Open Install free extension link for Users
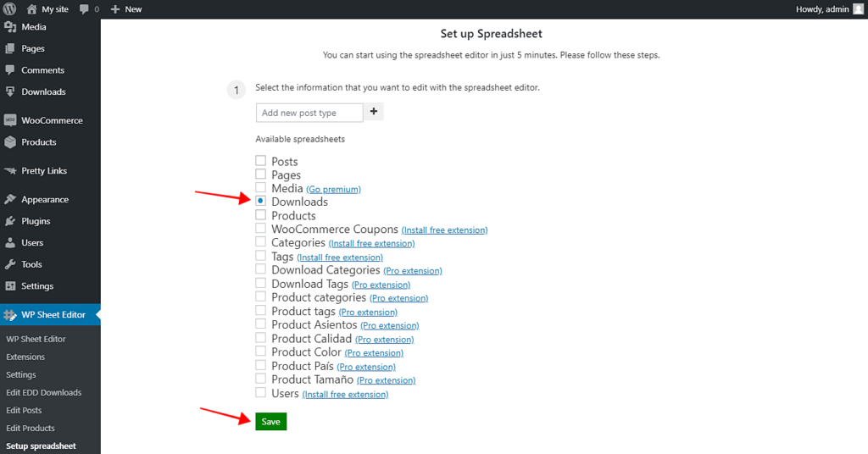Viewport: 868px width, 454px height. point(346,394)
